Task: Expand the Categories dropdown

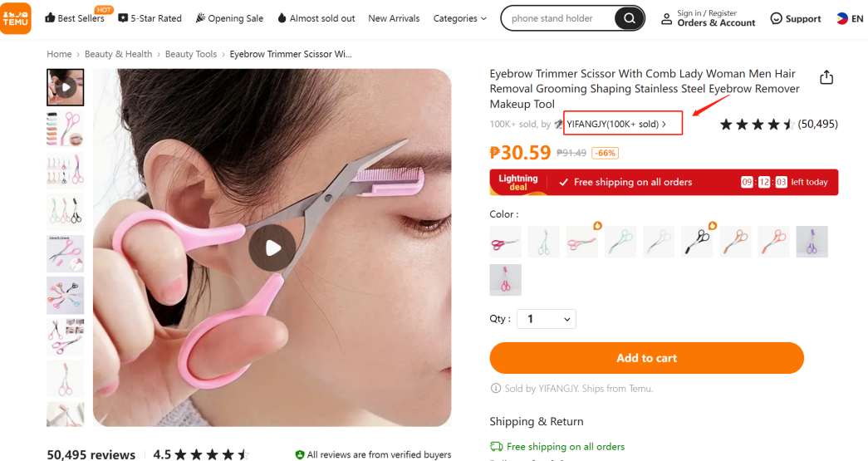Action: point(460,18)
